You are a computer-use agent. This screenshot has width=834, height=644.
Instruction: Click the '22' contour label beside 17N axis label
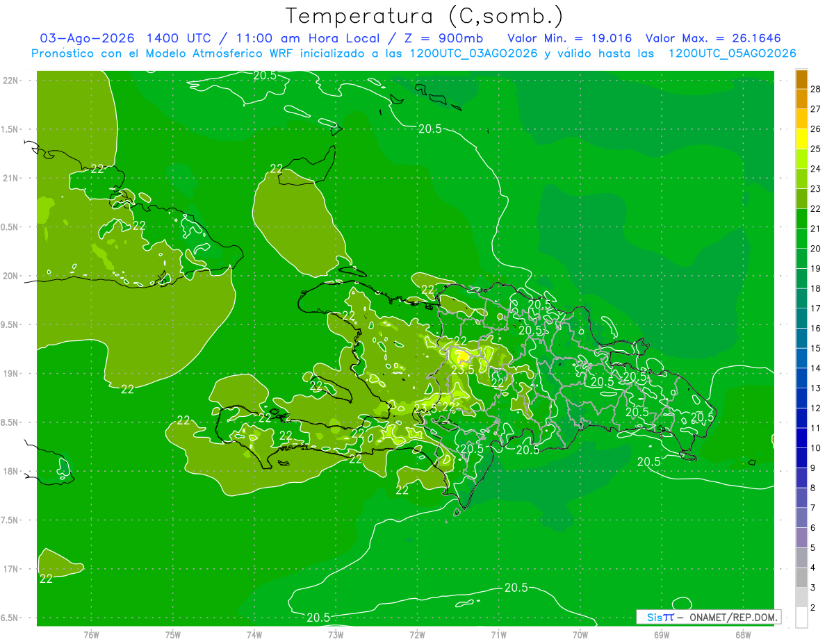point(47,578)
